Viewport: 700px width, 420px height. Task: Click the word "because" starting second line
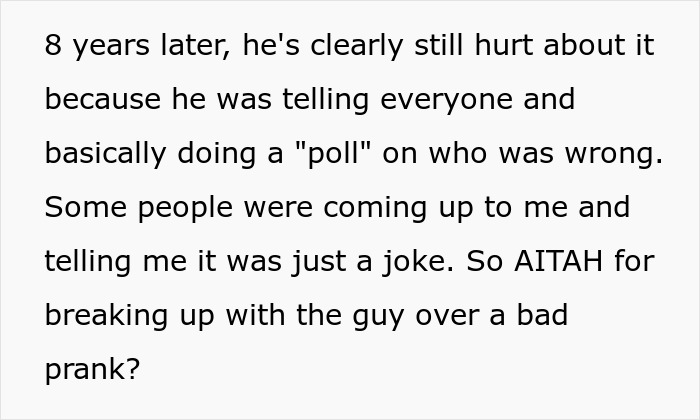tap(103, 99)
